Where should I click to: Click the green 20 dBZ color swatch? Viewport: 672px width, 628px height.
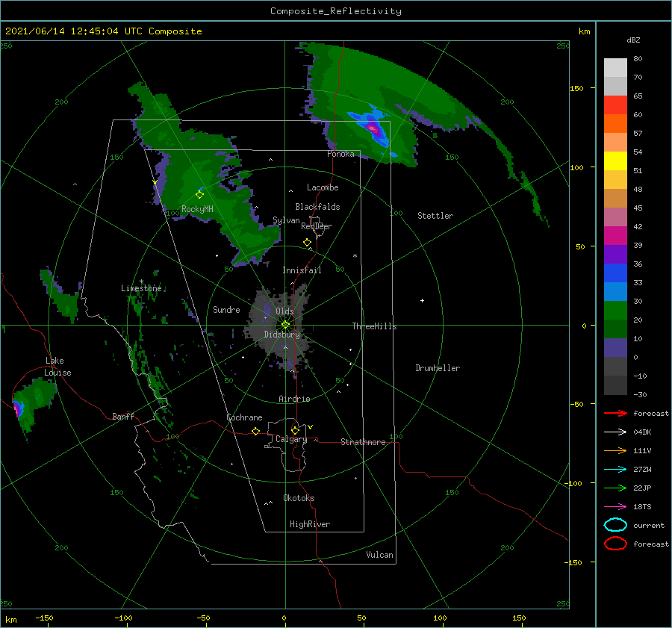[x=615, y=310]
